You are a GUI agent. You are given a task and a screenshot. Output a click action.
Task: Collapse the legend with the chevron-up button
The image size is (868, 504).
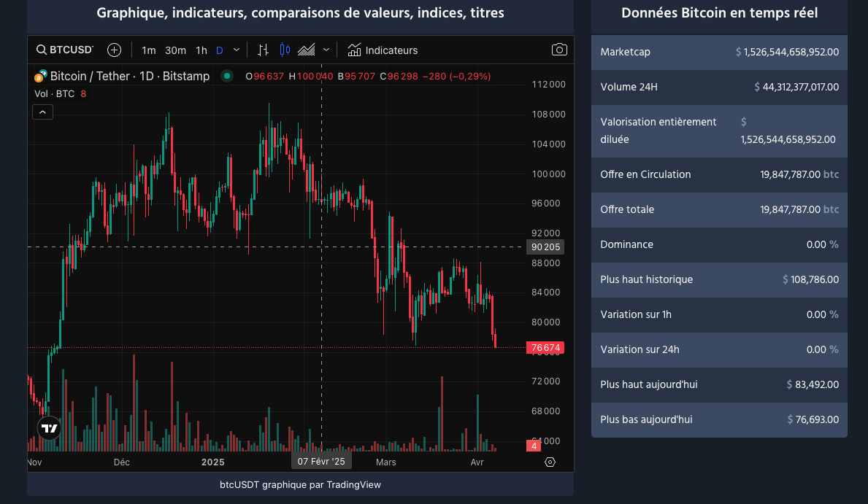click(42, 112)
